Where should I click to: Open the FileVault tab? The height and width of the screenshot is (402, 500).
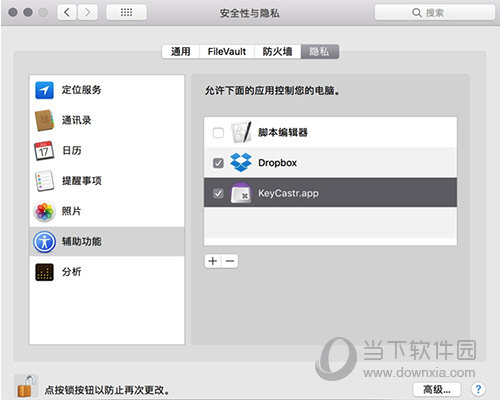coord(227,52)
